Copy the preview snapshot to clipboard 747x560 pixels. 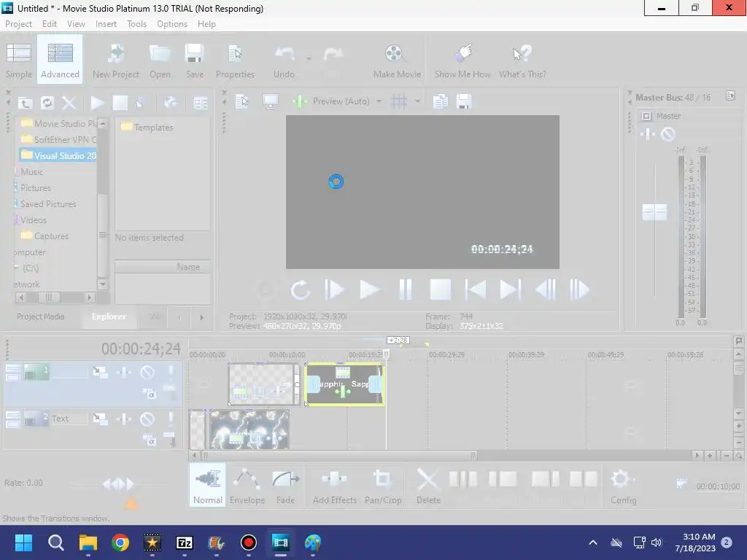pos(440,101)
